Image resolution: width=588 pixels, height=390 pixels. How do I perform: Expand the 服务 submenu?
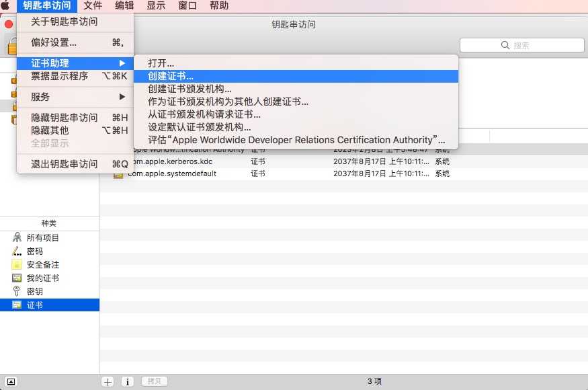click(x=75, y=97)
